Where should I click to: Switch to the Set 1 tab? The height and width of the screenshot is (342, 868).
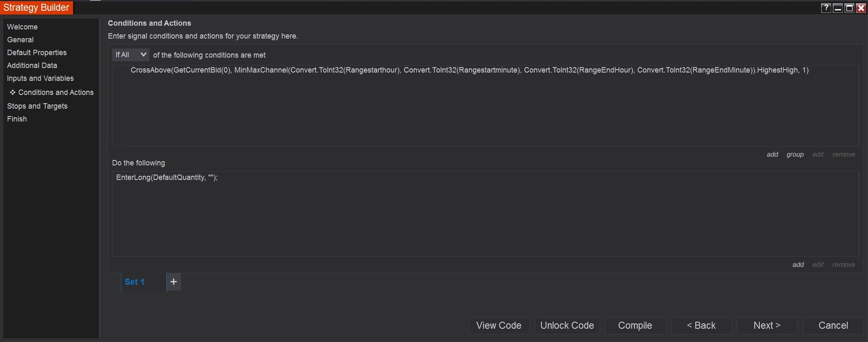point(135,282)
